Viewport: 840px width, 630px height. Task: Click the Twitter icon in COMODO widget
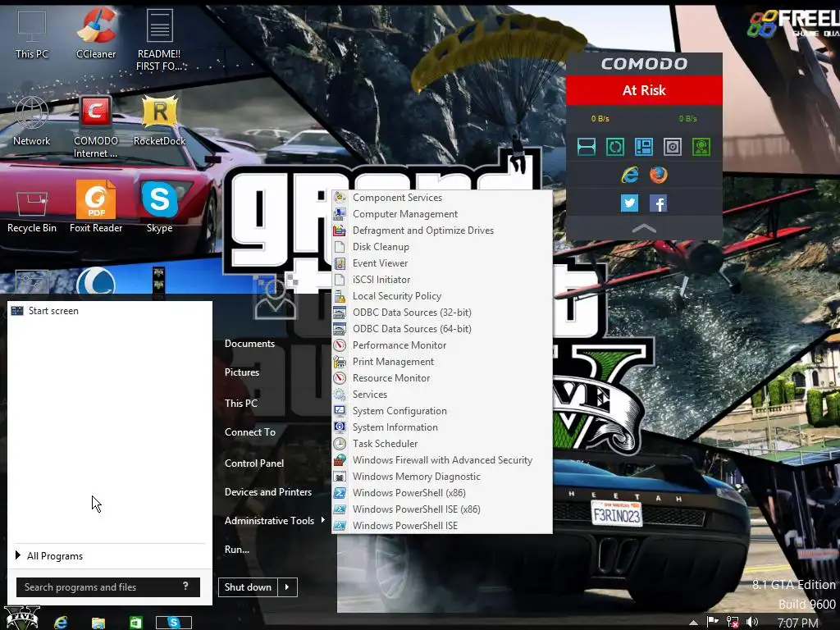[x=629, y=203]
